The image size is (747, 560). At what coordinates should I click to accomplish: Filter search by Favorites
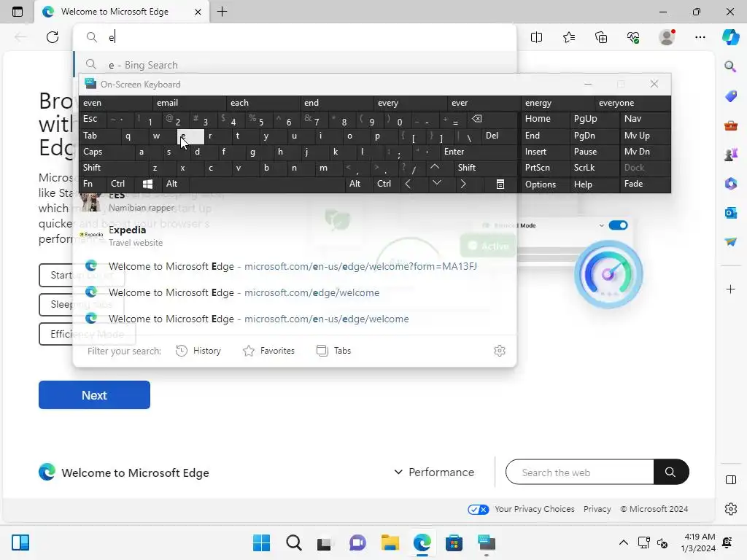pyautogui.click(x=268, y=351)
